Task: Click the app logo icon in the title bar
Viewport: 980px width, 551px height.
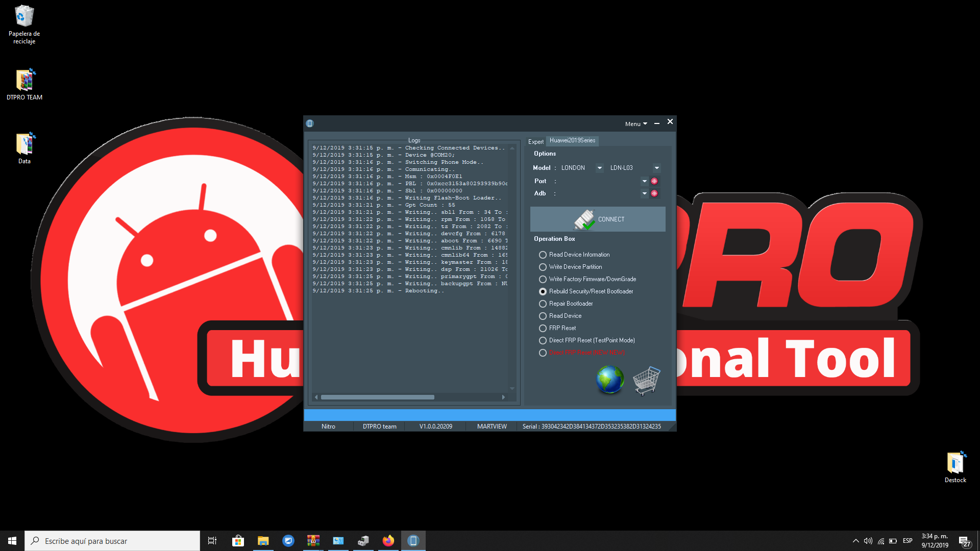Action: pos(310,123)
